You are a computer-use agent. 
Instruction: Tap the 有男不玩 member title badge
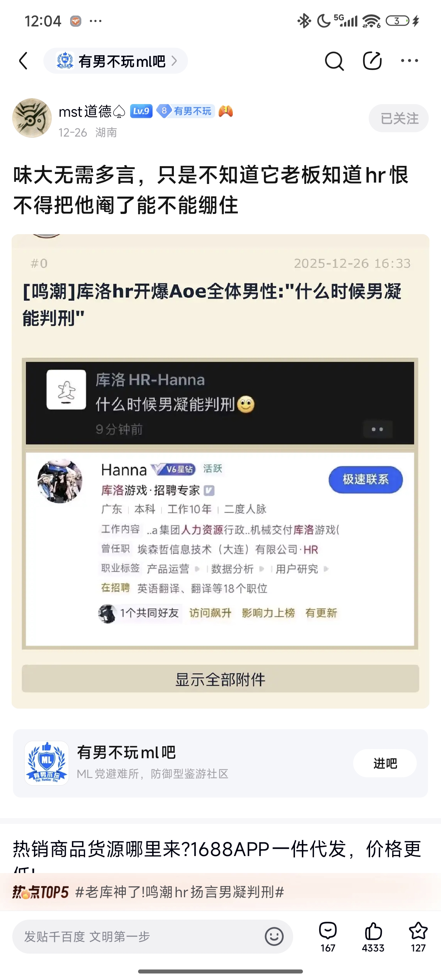[186, 111]
